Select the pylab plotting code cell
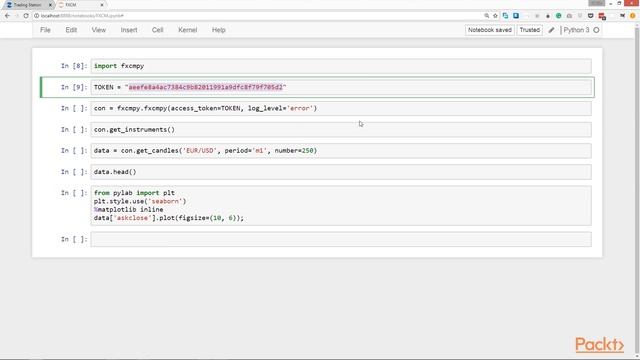Screen dimensions: 640x360 341,205
